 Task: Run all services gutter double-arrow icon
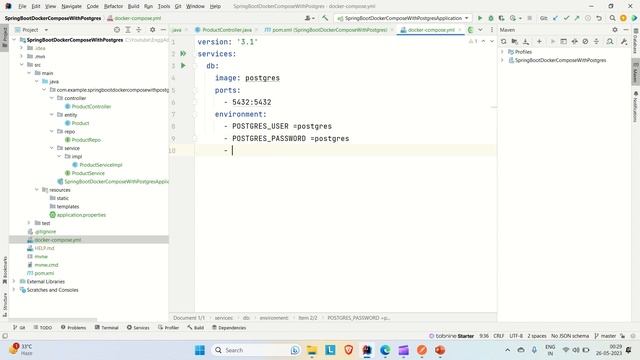coord(183,53)
